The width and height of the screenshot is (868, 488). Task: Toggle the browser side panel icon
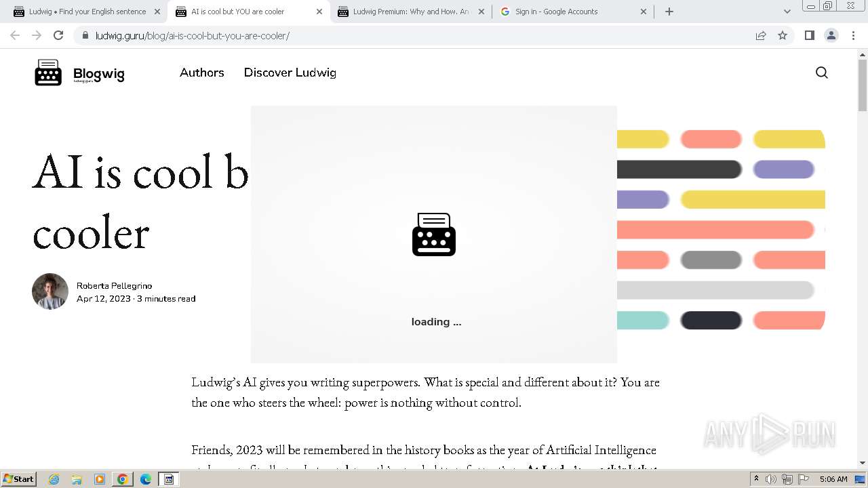(809, 35)
